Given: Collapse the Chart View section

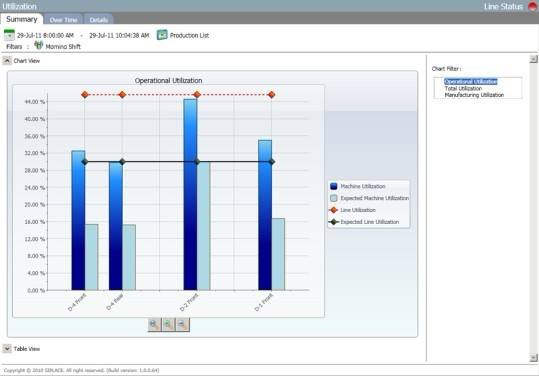Looking at the screenshot, I should (x=7, y=61).
